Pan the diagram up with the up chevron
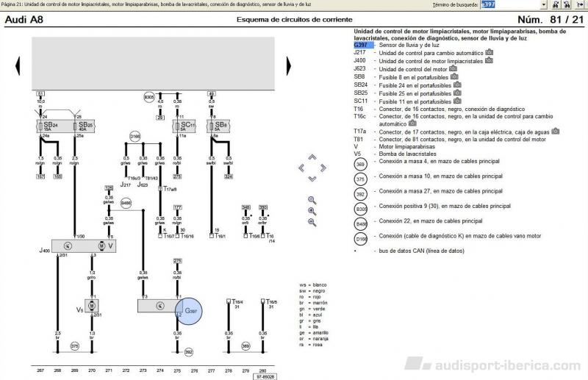Screen dimensions: 588x380 (x=312, y=157)
